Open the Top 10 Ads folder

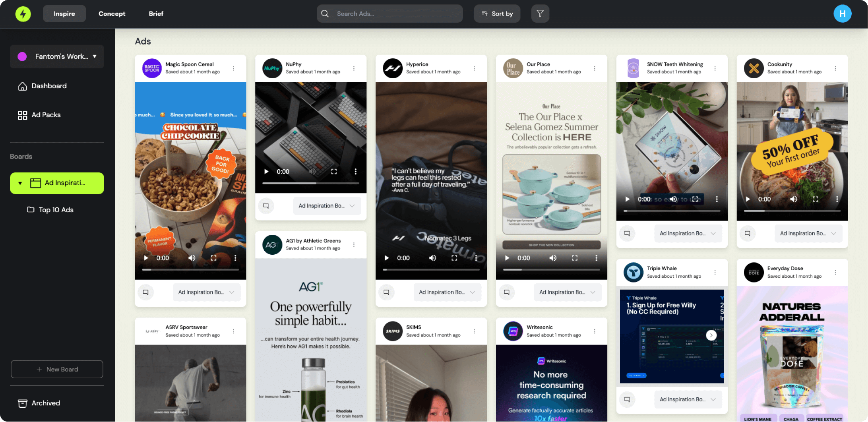tap(50, 210)
